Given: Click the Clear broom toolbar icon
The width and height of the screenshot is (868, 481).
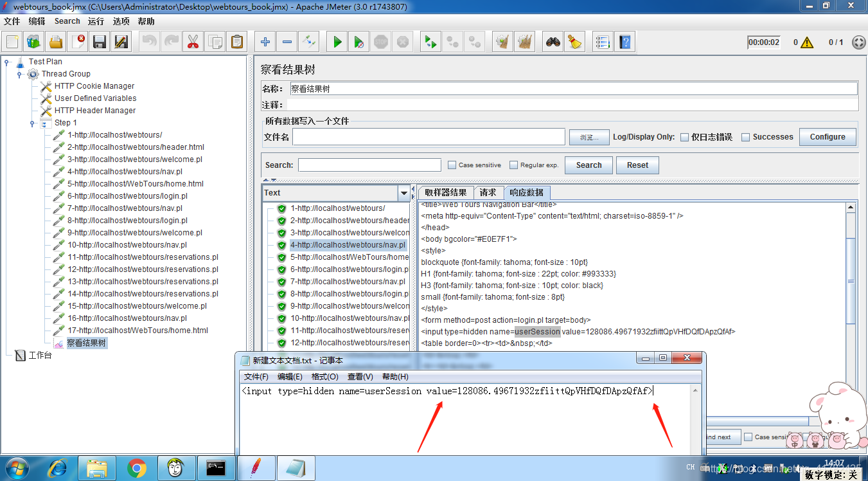Looking at the screenshot, I should coord(502,42).
